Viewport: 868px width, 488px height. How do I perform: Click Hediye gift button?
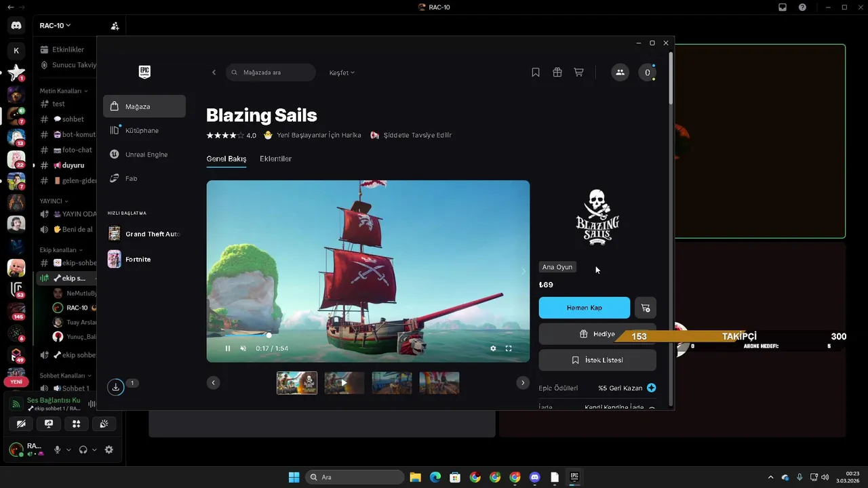597,334
